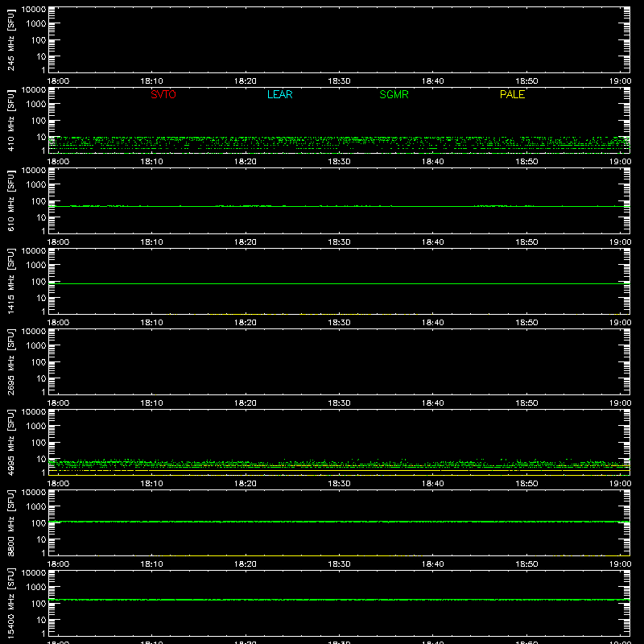Click 19:00 below the 4995 MHz panel
This screenshot has width=644, height=644.
620,484
